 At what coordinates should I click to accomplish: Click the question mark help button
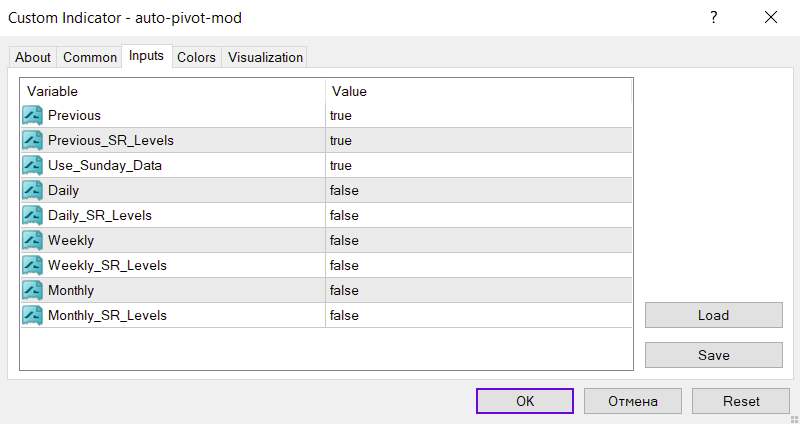point(714,17)
